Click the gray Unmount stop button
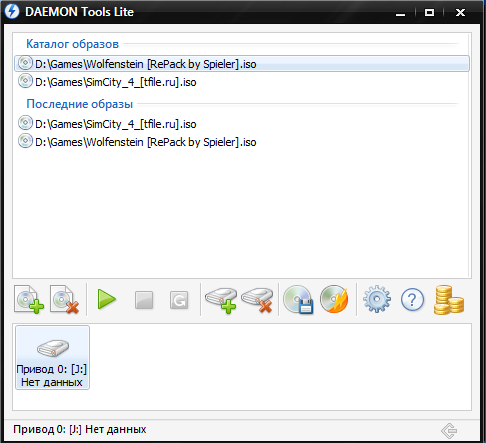Screen dimensions: 486x443 pyautogui.click(x=144, y=300)
